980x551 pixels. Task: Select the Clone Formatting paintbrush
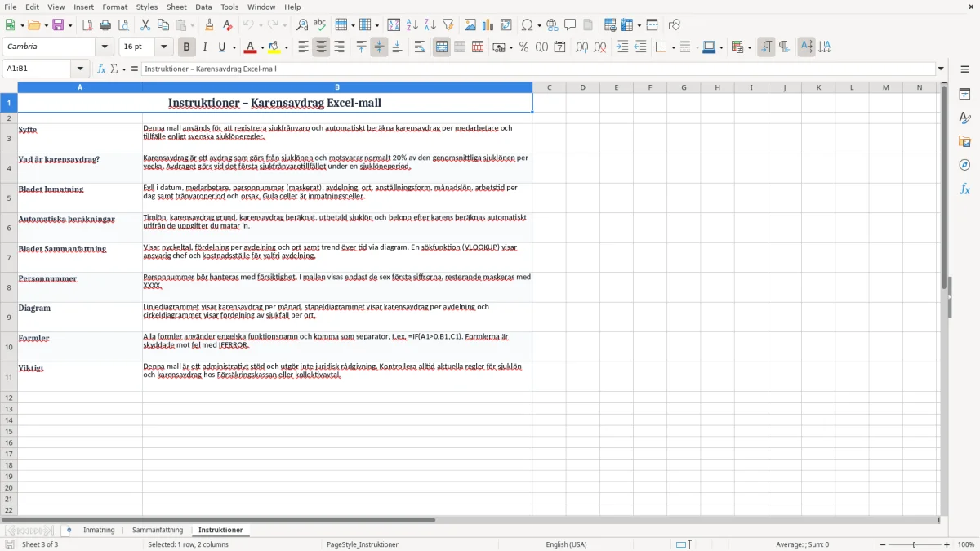[x=210, y=25]
